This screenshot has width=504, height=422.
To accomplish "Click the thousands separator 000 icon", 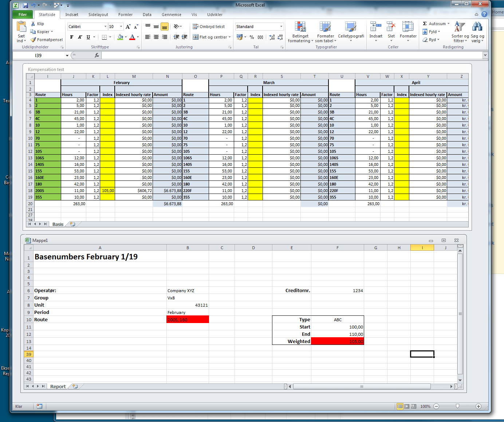I will tap(260, 37).
